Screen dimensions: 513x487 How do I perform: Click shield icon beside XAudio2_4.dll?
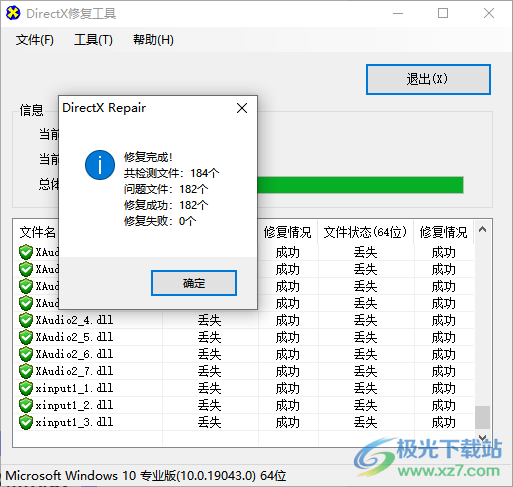[26, 320]
